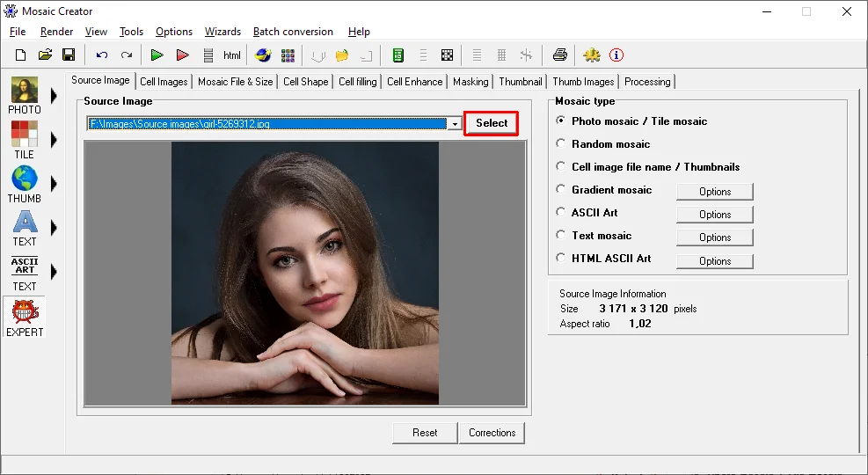Click the Select button for source image

tap(492, 123)
